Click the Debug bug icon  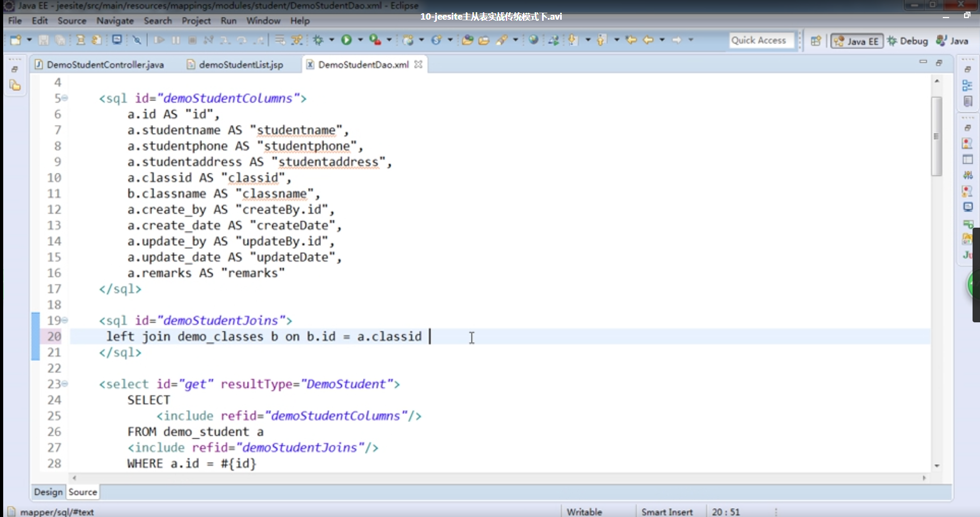[x=318, y=40]
